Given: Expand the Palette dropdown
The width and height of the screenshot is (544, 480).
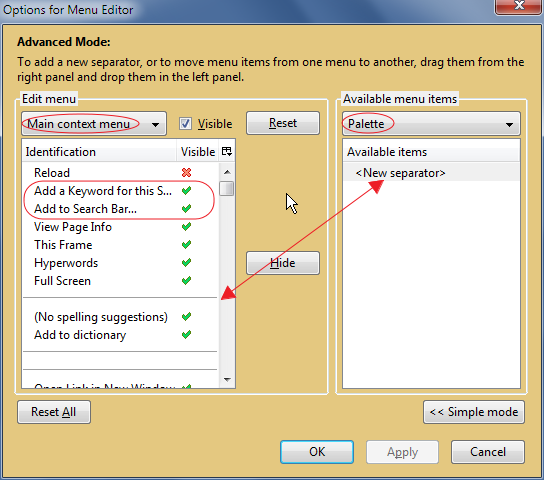Looking at the screenshot, I should (431, 123).
